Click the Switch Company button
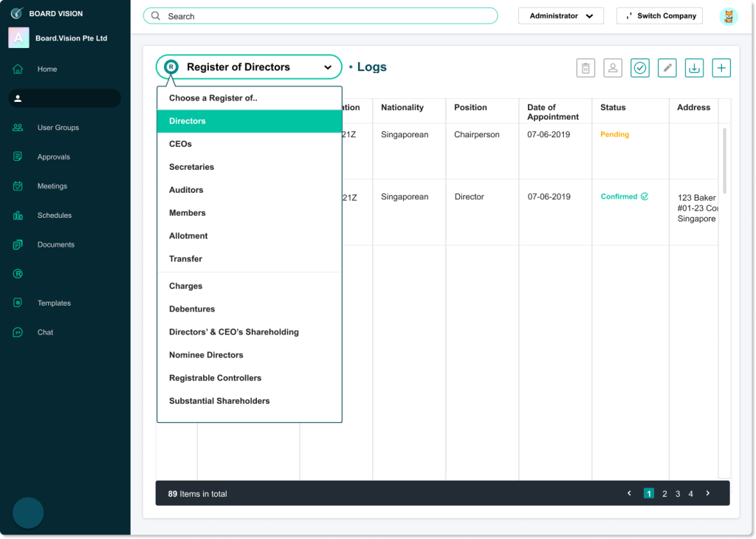756x539 pixels. 659,16
